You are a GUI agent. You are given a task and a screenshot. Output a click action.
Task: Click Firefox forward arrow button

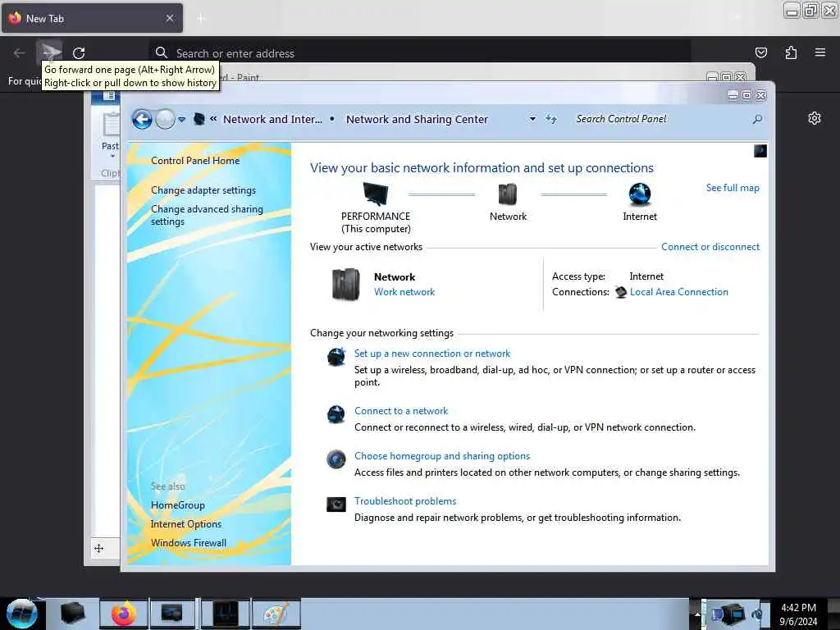coord(49,52)
